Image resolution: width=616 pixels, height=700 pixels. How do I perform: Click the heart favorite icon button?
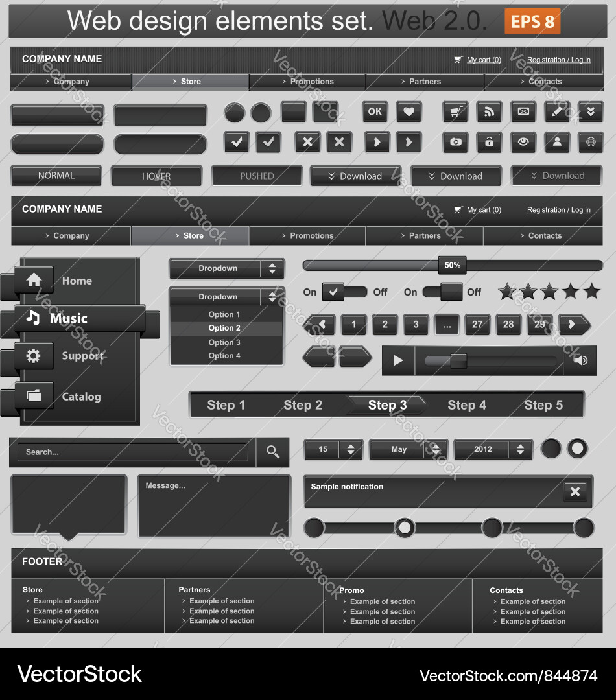click(409, 111)
